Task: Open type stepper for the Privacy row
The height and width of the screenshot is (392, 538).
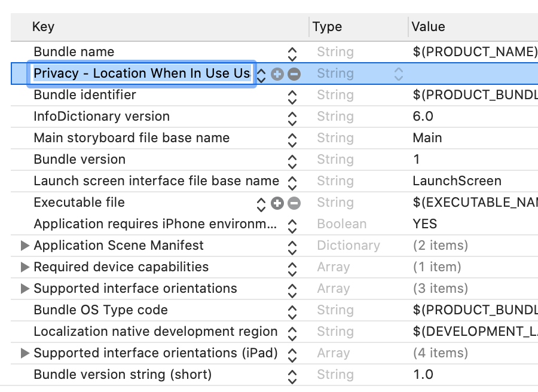Action: (398, 74)
